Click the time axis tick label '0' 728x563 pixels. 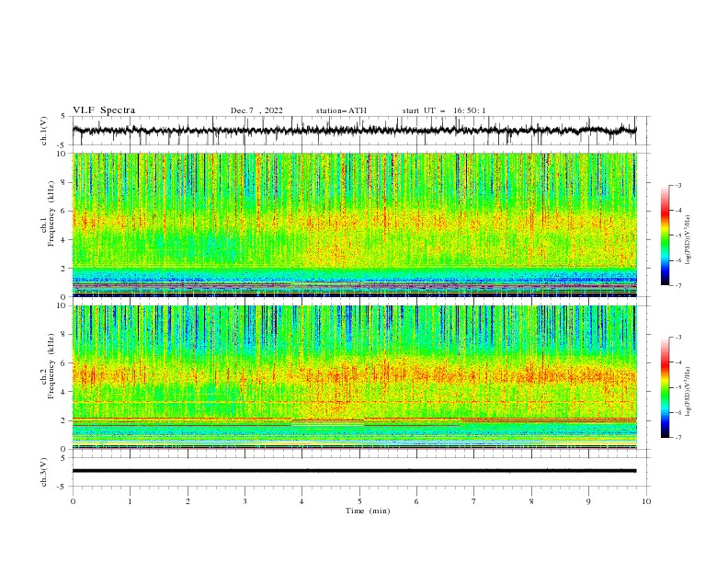[x=73, y=501]
